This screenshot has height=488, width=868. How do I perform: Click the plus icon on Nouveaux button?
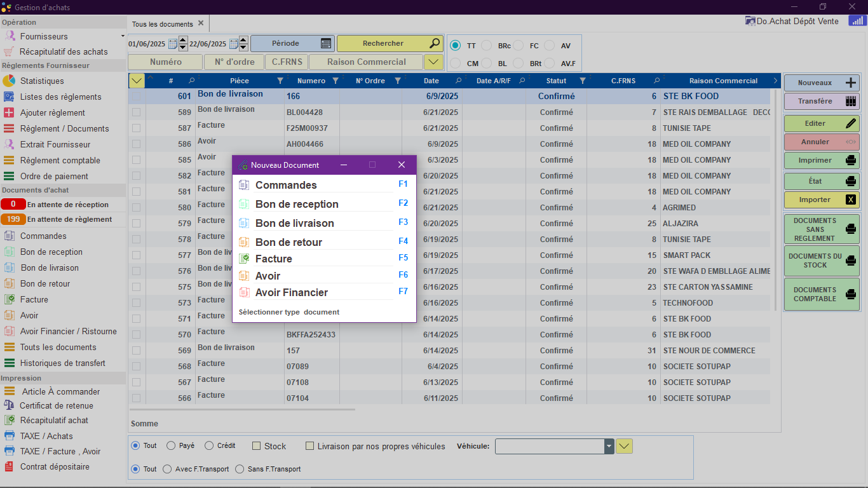[851, 83]
